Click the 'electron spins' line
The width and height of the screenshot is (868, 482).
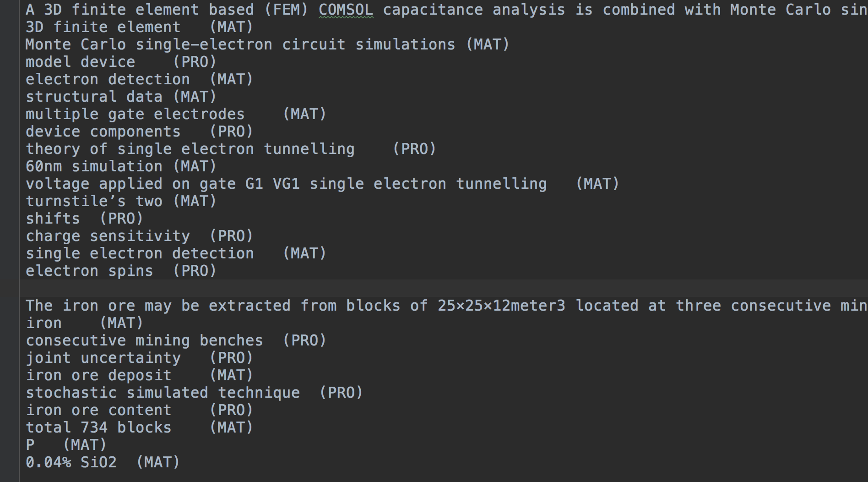coord(121,271)
